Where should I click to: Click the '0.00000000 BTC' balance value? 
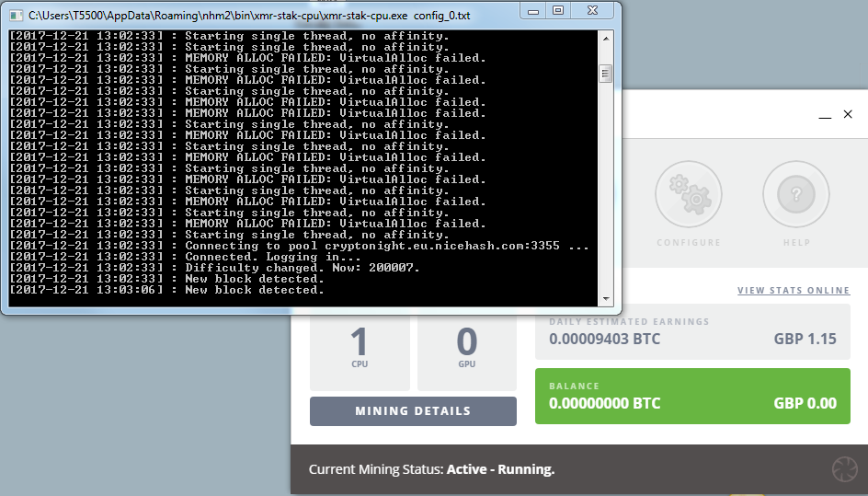[604, 403]
